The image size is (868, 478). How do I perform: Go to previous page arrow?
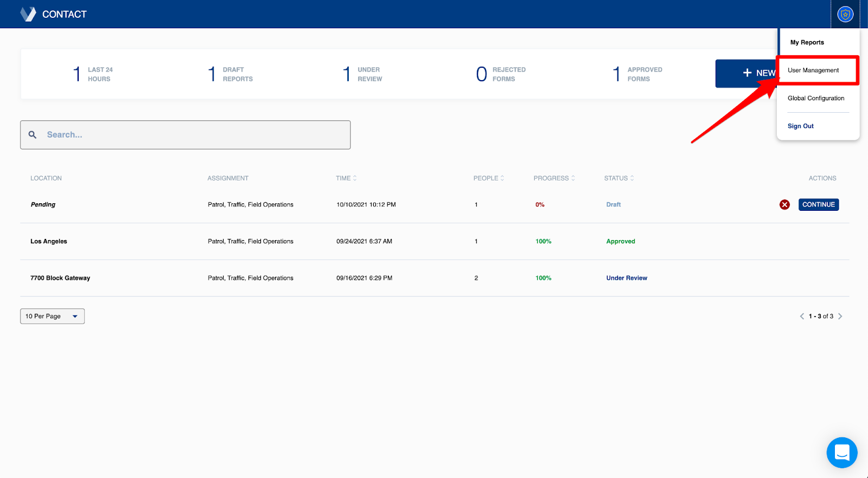(802, 316)
